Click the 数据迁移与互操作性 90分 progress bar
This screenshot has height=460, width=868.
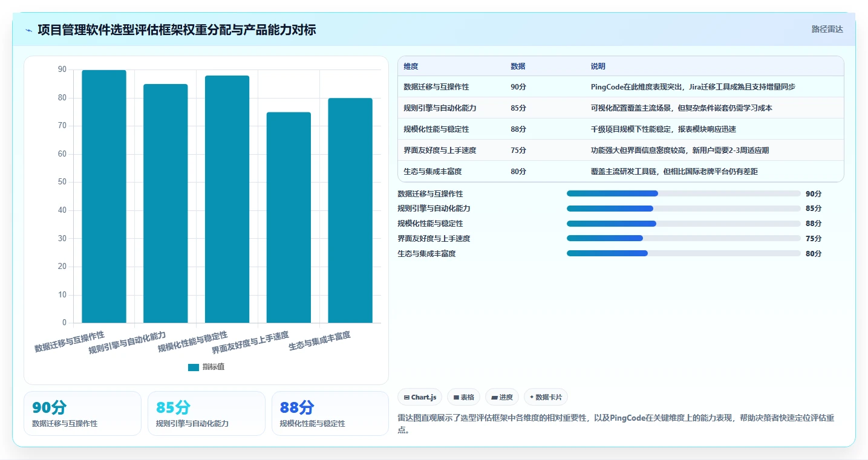tap(684, 193)
